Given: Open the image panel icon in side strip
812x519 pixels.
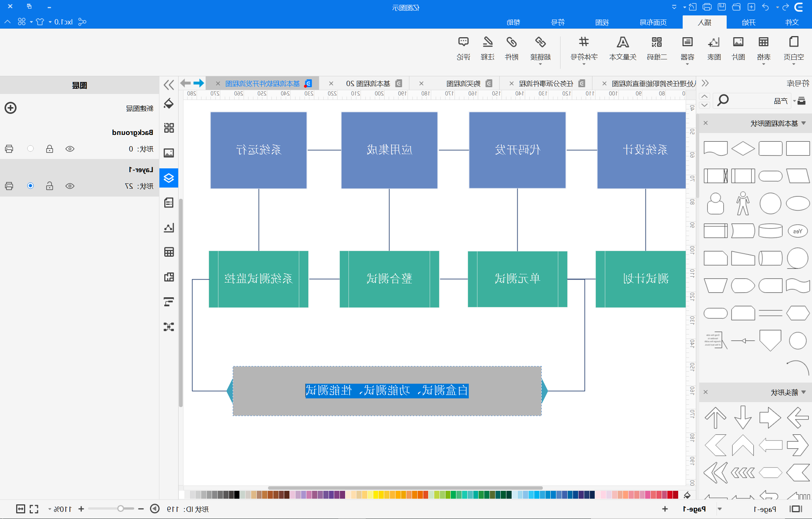Looking at the screenshot, I should [x=169, y=153].
